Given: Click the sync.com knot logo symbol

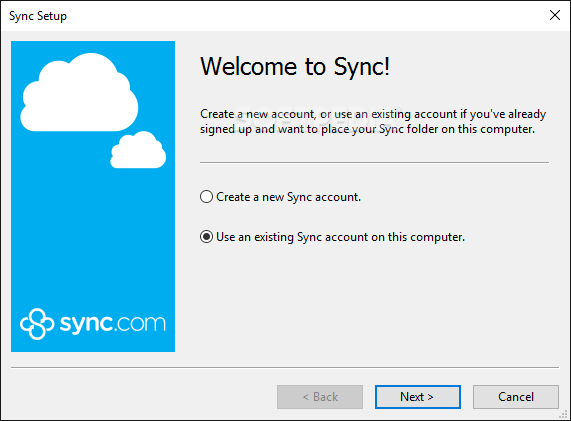Looking at the screenshot, I should coord(37,324).
